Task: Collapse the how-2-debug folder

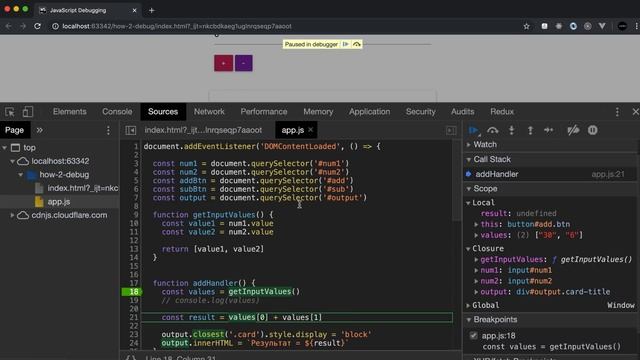Action: (20, 175)
